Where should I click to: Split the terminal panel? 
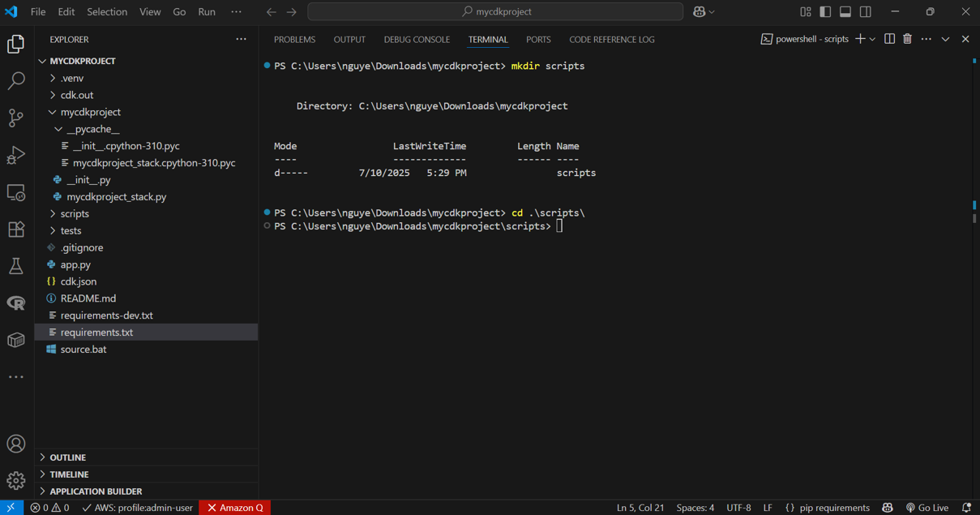coord(889,39)
